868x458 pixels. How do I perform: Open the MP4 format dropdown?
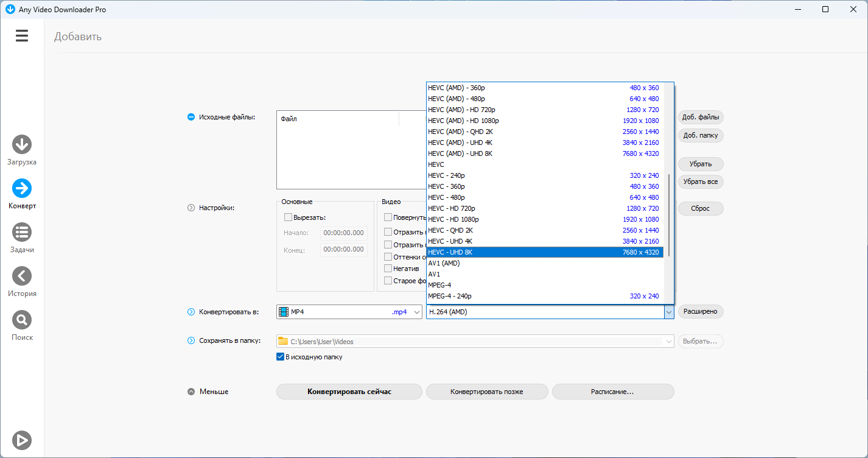tap(349, 312)
